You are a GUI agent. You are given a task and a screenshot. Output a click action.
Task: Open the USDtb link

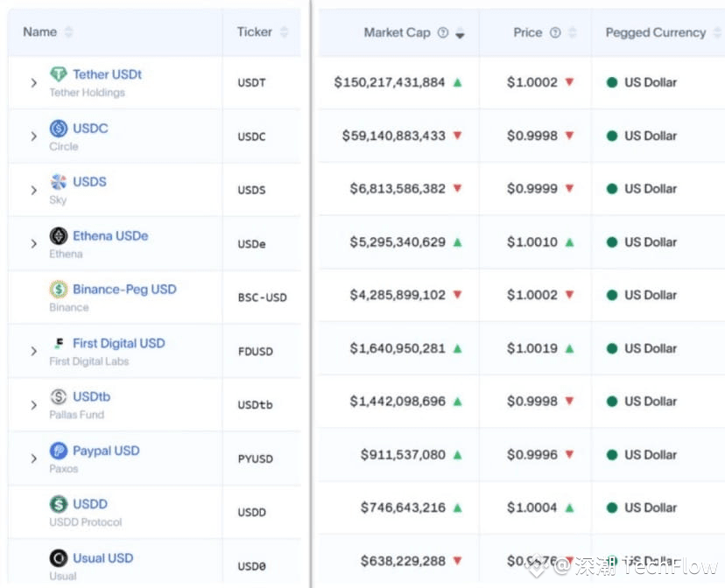coord(92,396)
